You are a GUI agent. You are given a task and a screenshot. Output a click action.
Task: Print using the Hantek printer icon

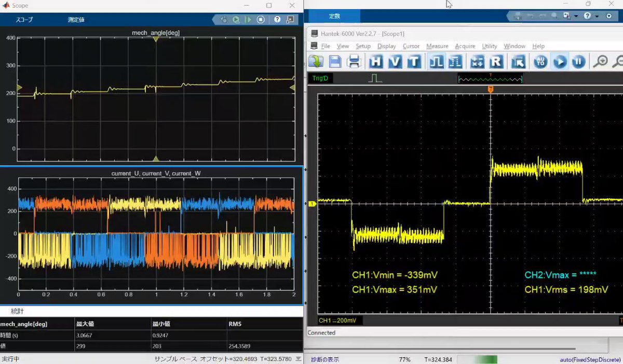point(354,62)
